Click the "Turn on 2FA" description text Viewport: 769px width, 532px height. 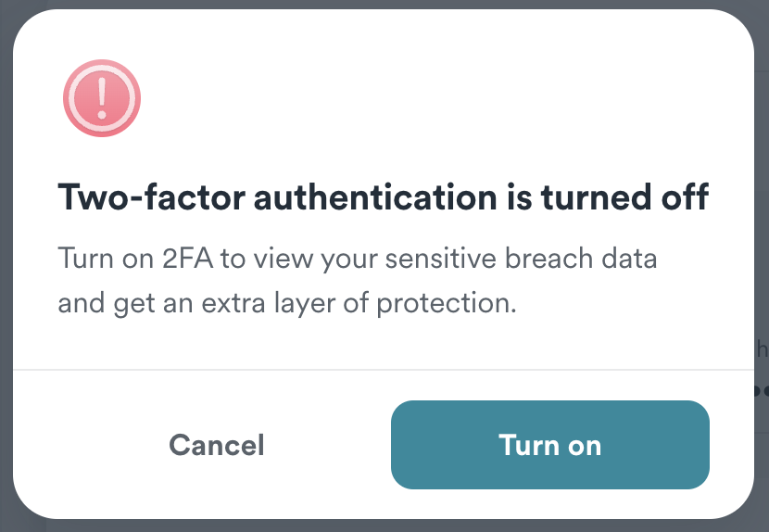pyautogui.click(x=357, y=258)
